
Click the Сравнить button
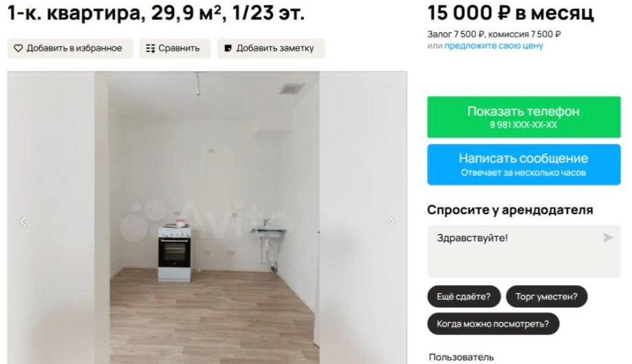pyautogui.click(x=175, y=48)
